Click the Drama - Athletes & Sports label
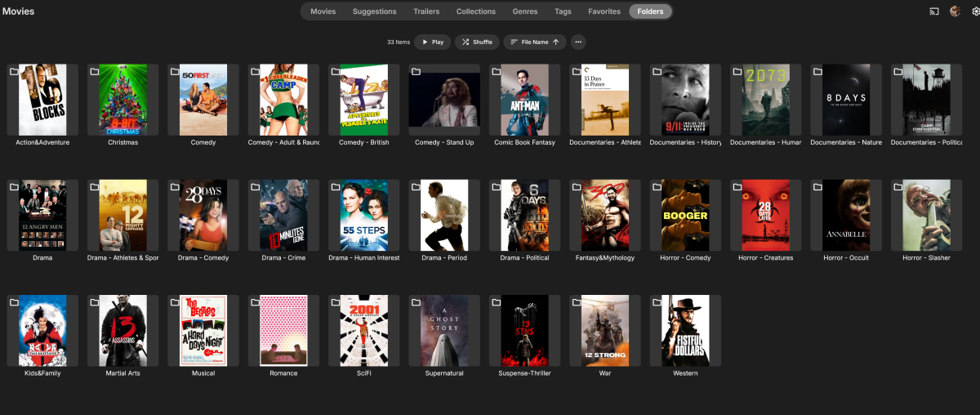Viewport: 980px width, 415px height. click(x=122, y=258)
